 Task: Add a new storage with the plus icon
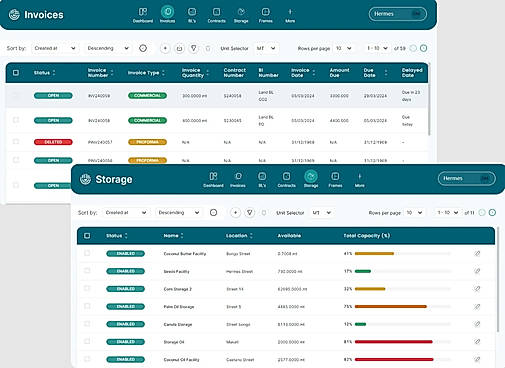pos(236,213)
